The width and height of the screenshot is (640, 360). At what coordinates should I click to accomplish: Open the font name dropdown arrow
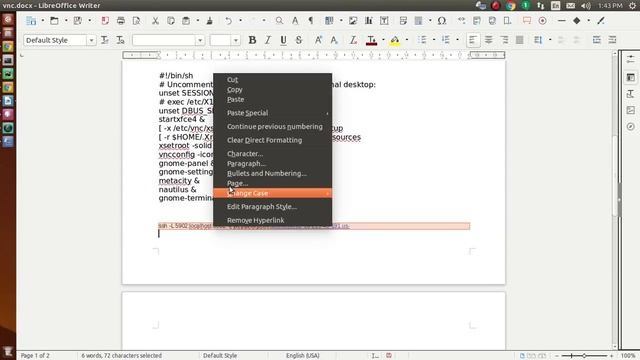[200, 40]
